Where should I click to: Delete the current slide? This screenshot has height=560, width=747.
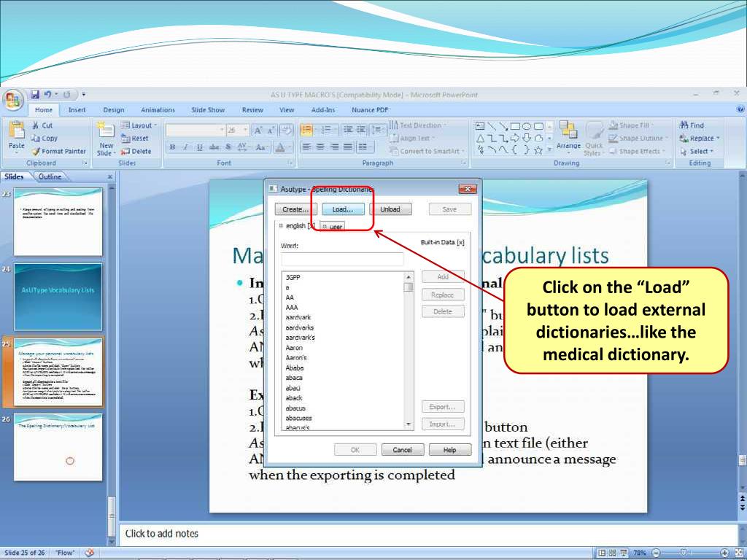pos(136,151)
